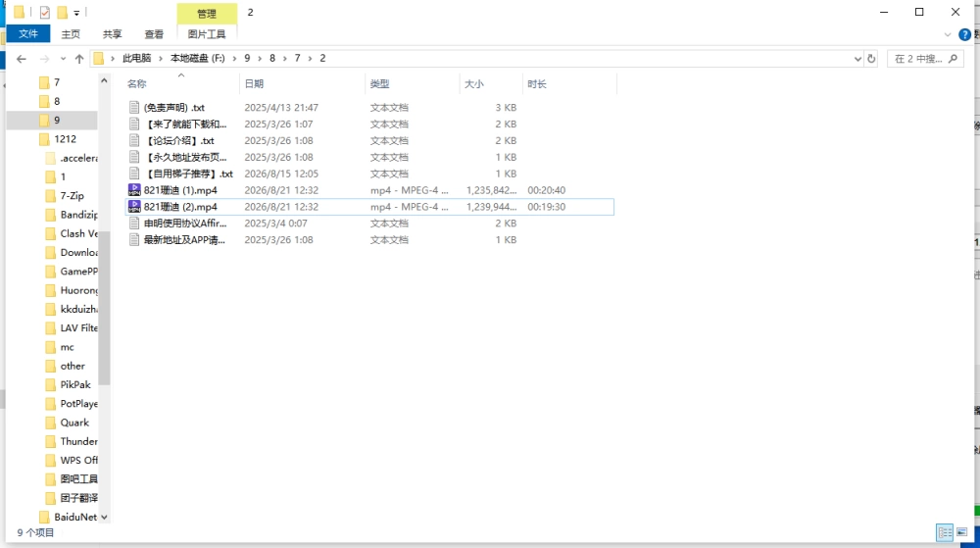Open the other folder in tree
Viewport: 980px width, 548px height.
73,367
